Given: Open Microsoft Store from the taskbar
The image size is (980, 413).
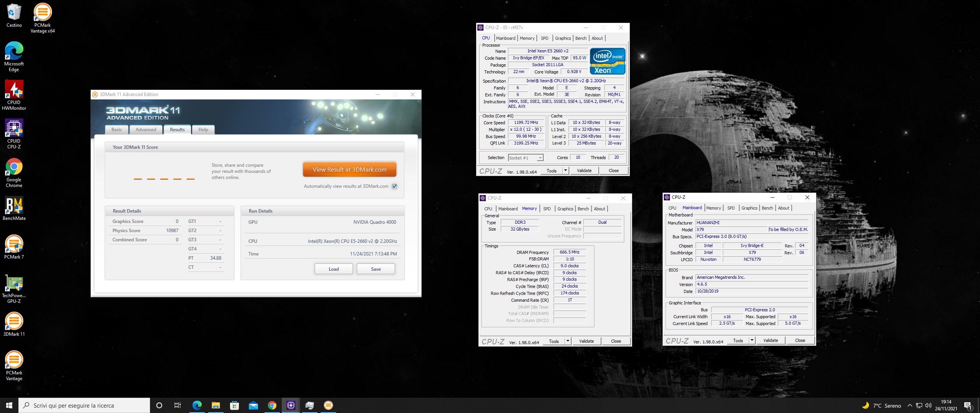Looking at the screenshot, I should click(x=234, y=405).
